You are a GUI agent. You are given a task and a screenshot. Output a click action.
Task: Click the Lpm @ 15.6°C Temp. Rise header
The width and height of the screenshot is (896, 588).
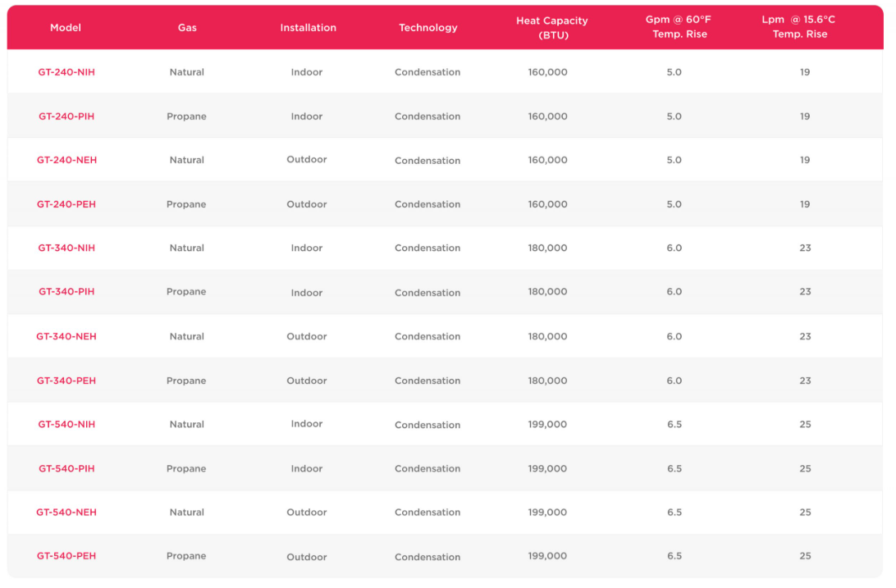799,27
